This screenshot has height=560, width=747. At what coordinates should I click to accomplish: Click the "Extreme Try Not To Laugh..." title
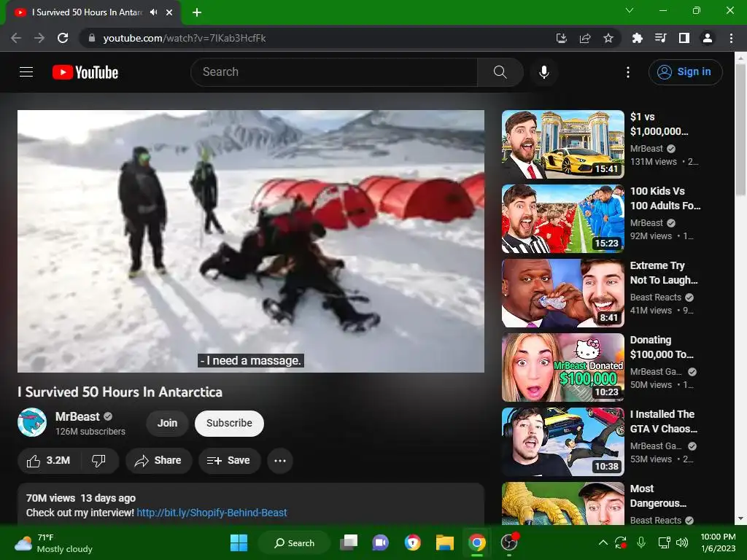pos(664,273)
